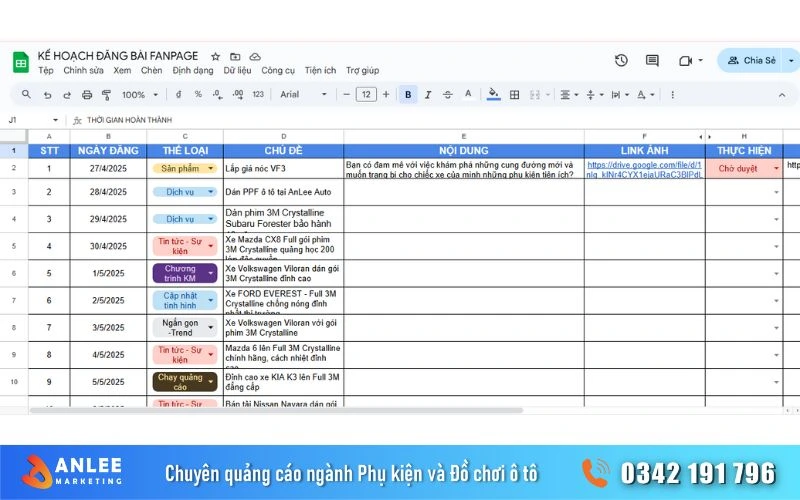Open the text color picker
The width and height of the screenshot is (800, 500).
pos(468,94)
